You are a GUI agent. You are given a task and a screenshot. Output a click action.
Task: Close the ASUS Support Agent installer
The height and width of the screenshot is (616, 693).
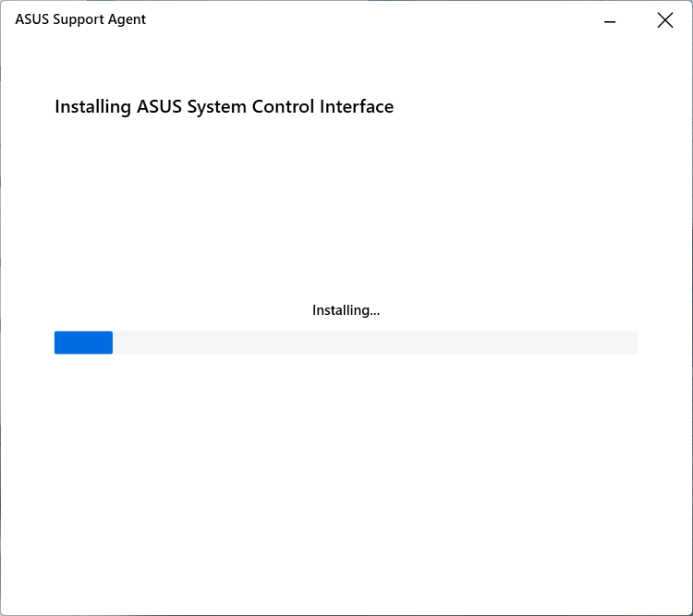pyautogui.click(x=664, y=20)
